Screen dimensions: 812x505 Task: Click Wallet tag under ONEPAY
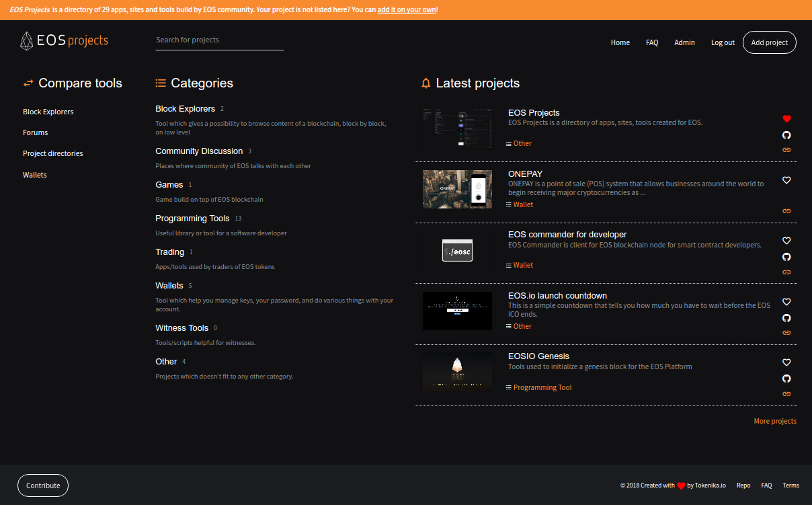[x=523, y=204]
